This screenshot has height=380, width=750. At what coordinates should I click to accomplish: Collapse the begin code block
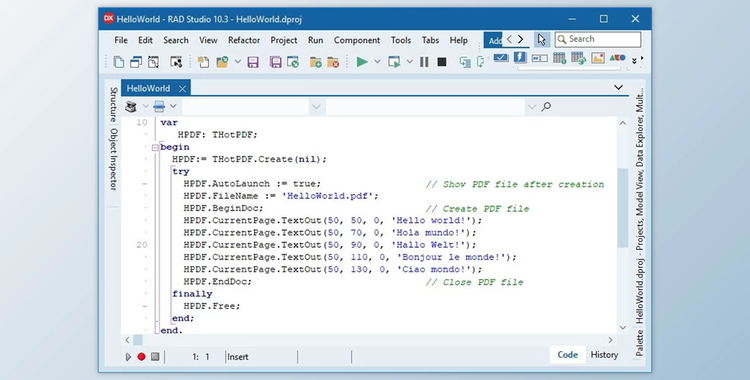pyautogui.click(x=155, y=147)
